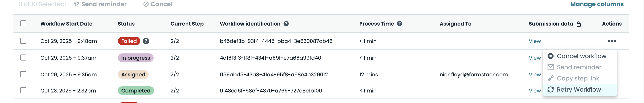Image resolution: width=644 pixels, height=103 pixels.
Task: Select Send reminder in the dropdown menu
Action: pyautogui.click(x=579, y=67)
